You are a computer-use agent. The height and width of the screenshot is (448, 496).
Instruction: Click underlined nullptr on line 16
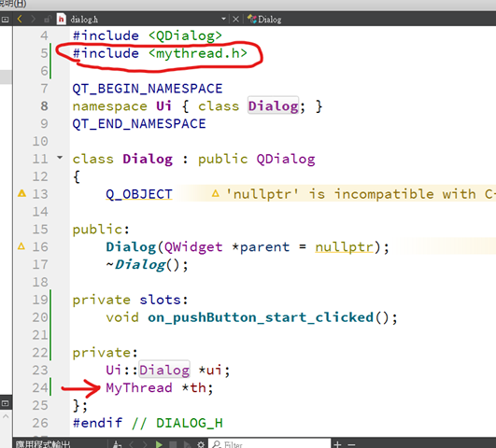point(345,246)
